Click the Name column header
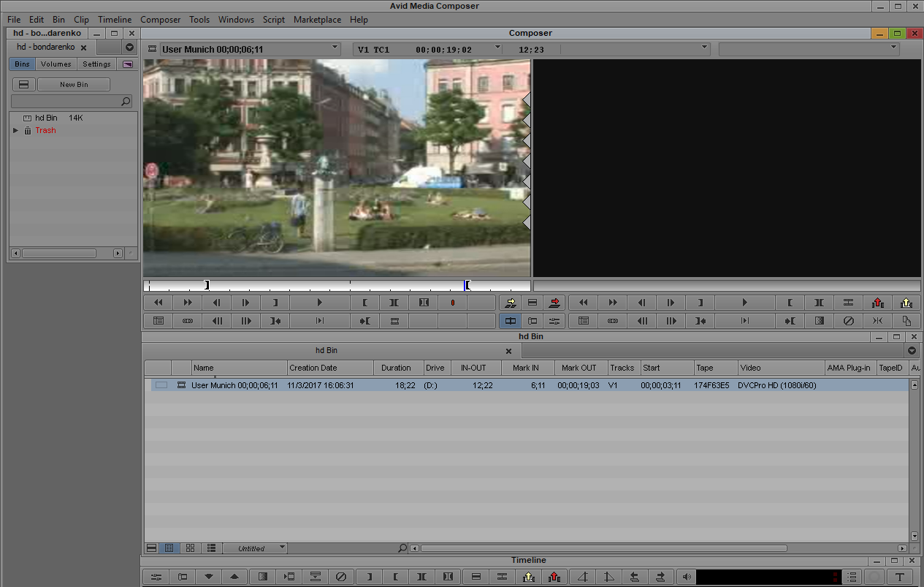 pyautogui.click(x=240, y=368)
